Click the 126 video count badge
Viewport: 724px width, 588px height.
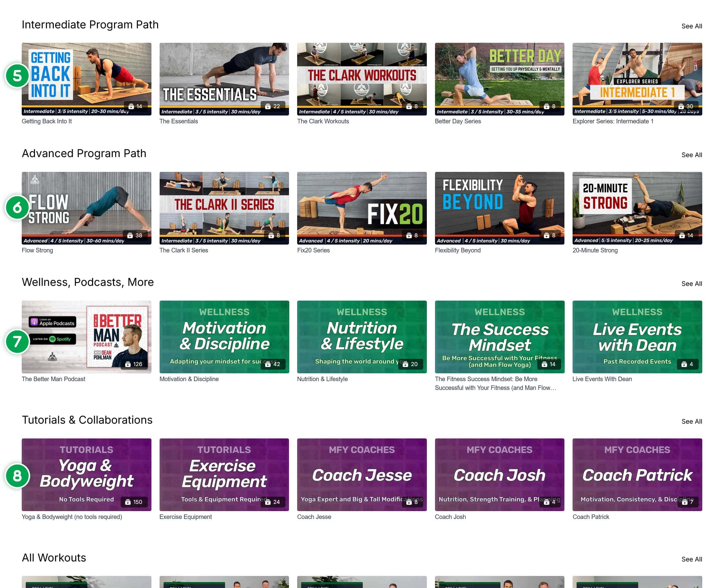[x=134, y=364]
